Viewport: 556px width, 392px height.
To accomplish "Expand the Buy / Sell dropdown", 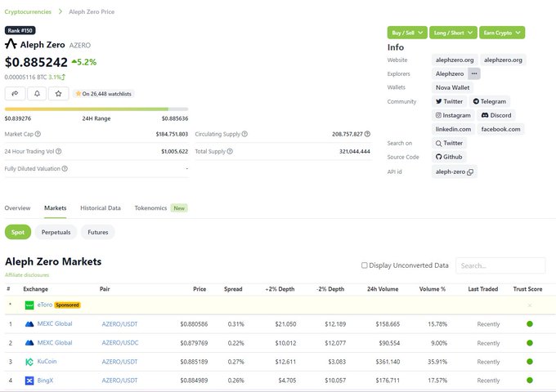I will (x=407, y=33).
